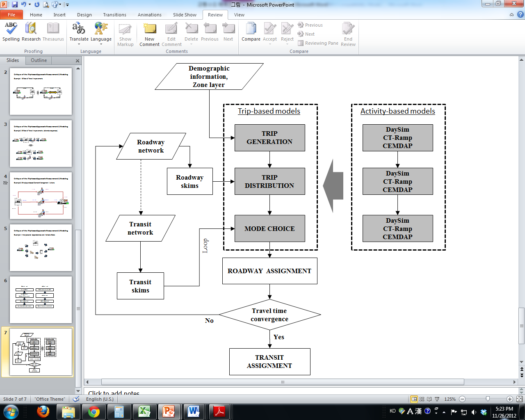Viewport: 525px width, 420px height.
Task: Zoom in with the plus button
Action: coord(510,399)
